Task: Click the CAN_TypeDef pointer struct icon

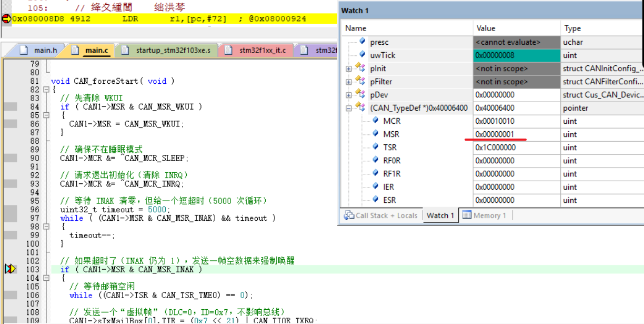Action: tap(360, 108)
